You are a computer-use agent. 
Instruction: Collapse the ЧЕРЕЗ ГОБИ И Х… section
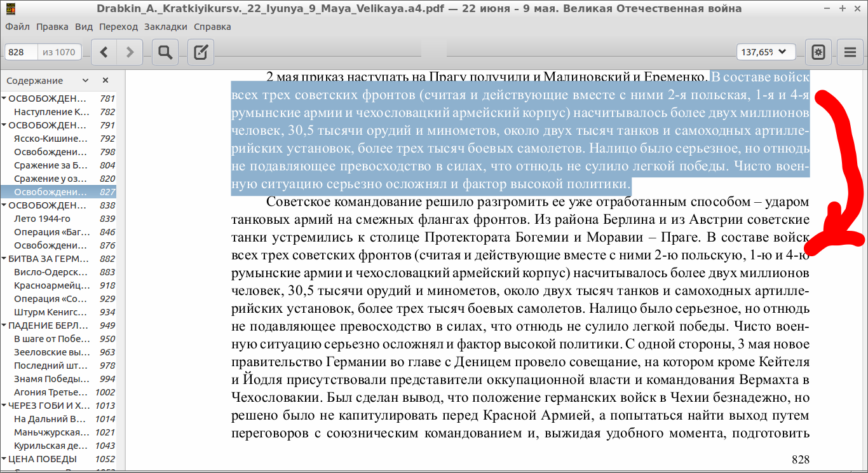(x=4, y=406)
